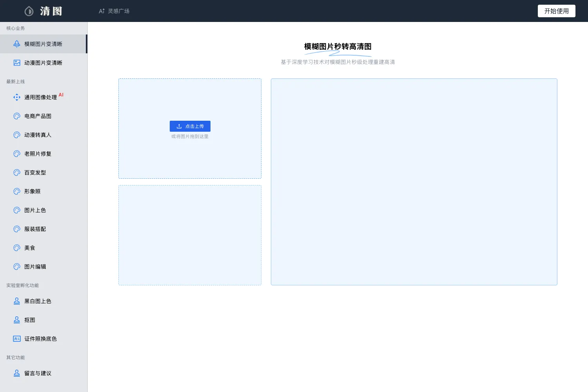Click the stamp icon beside 留言与建议
Image resolution: width=588 pixels, height=392 pixels.
coord(17,373)
